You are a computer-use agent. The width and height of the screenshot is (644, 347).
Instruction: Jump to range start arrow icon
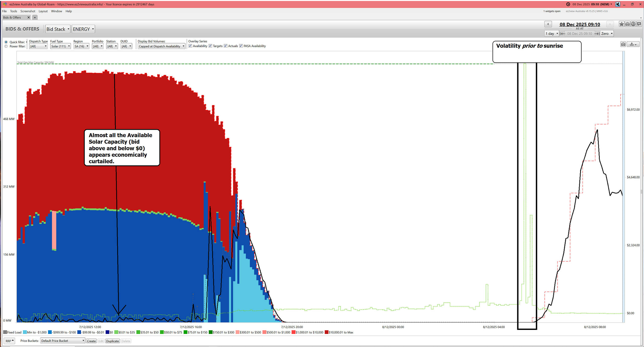coord(562,33)
